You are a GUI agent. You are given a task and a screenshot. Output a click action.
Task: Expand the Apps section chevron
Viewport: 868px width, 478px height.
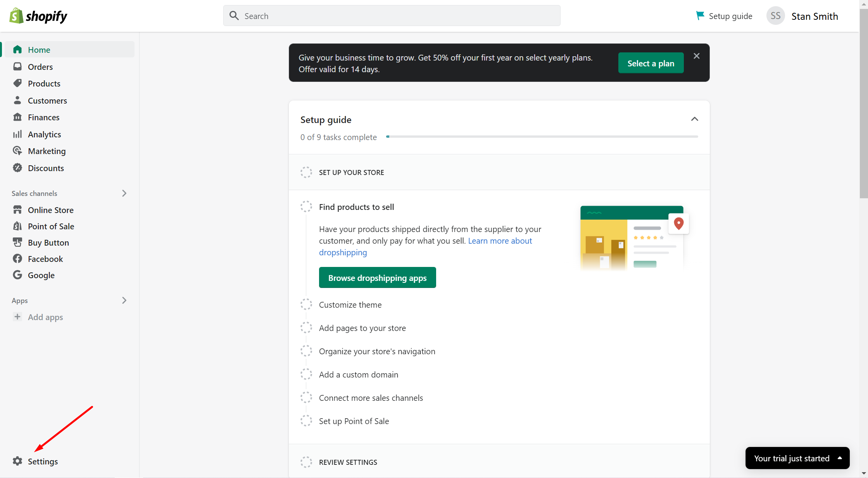pos(124,300)
